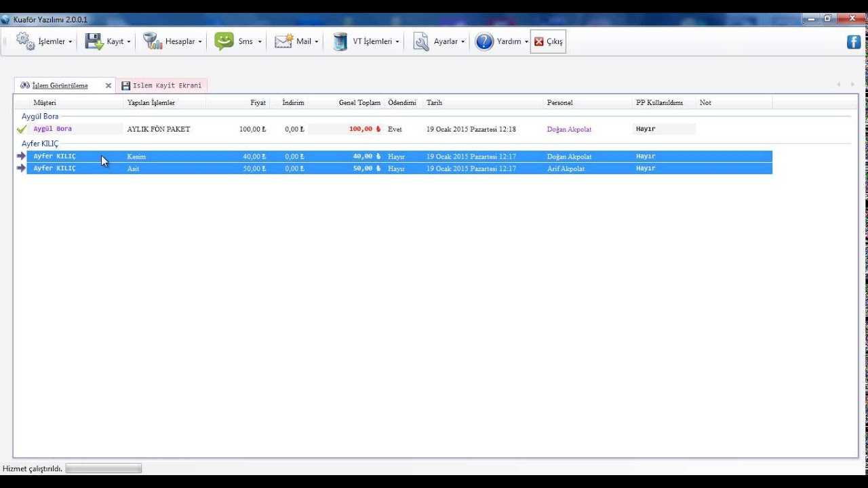Click the Mail envelope icon
Viewport: 868px width, 488px height.
click(284, 41)
